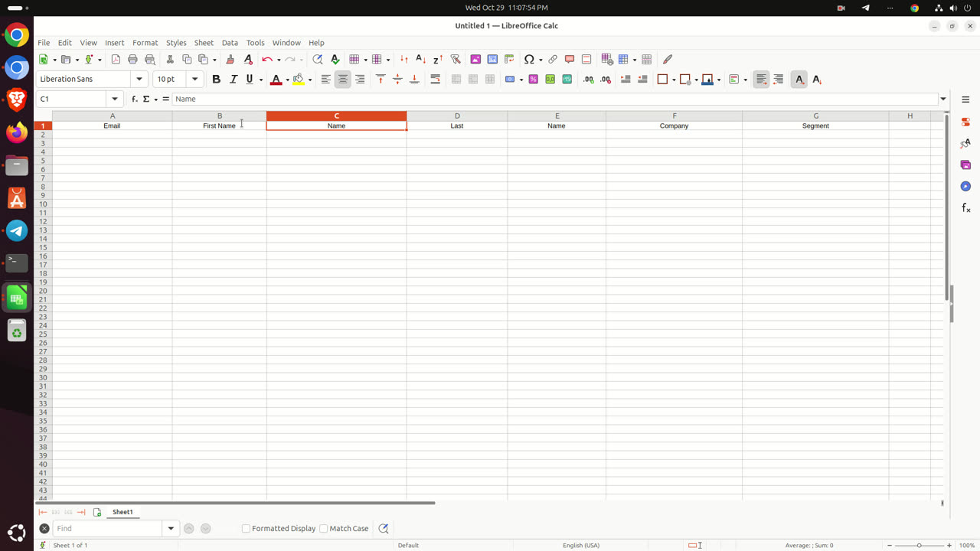The image size is (980, 551).
Task: Toggle Italic formatting
Action: (x=234, y=79)
